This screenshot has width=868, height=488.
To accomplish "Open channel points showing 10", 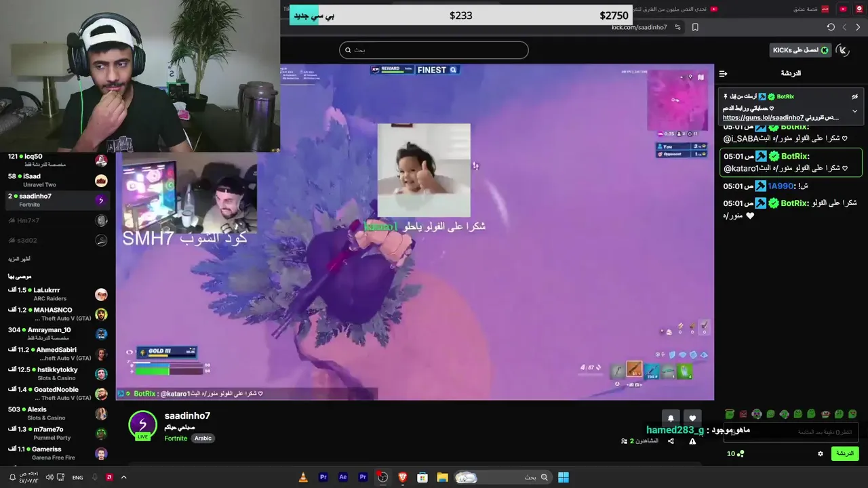I will [735, 453].
